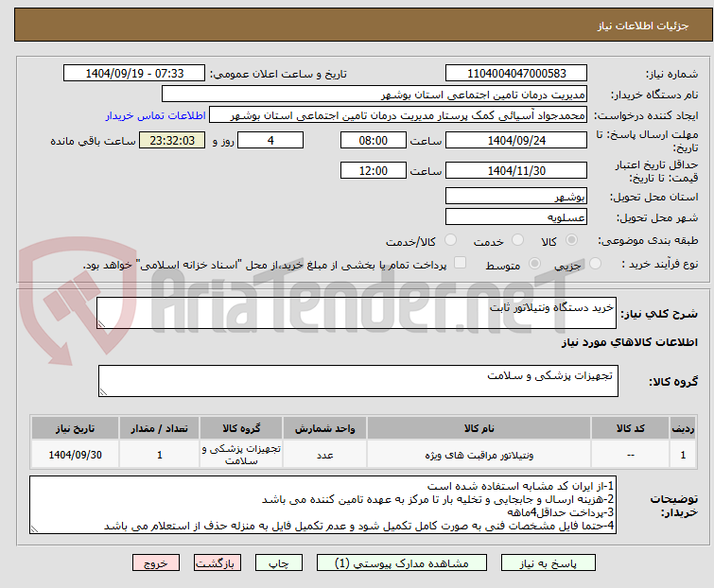Click the چاپ print button

point(279,563)
